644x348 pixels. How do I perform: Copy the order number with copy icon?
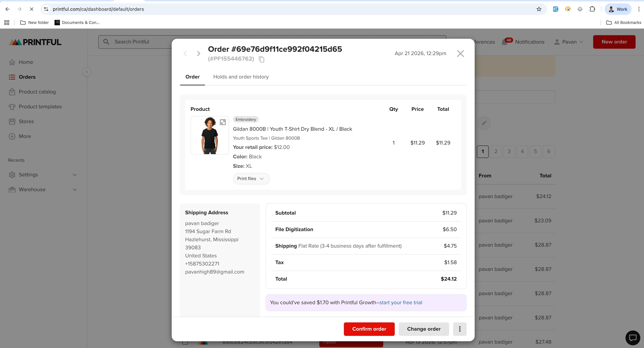(x=262, y=59)
